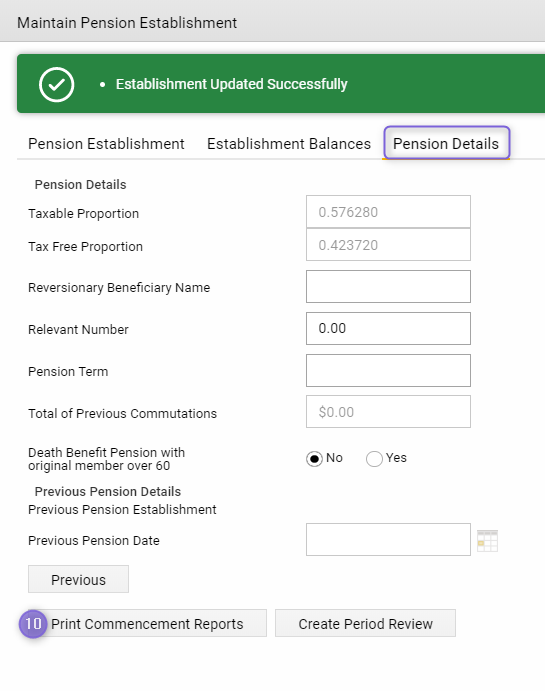Image resolution: width=545 pixels, height=691 pixels.
Task: Click into the Relevant Number field
Action: 388,328
